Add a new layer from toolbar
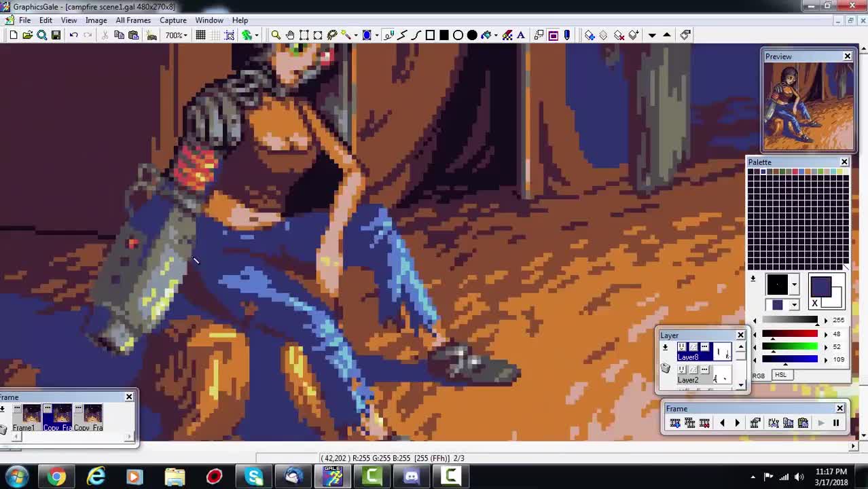Viewport: 868px width, 489px height. [590, 35]
